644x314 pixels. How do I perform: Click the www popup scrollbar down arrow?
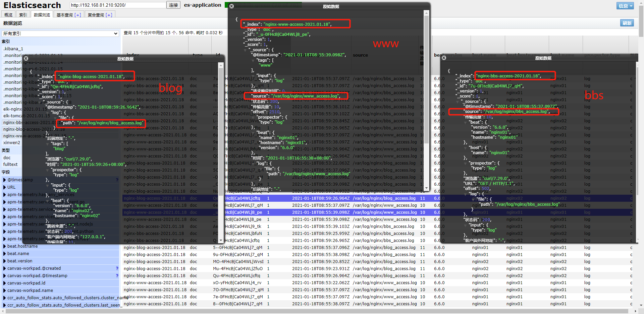coord(426,188)
